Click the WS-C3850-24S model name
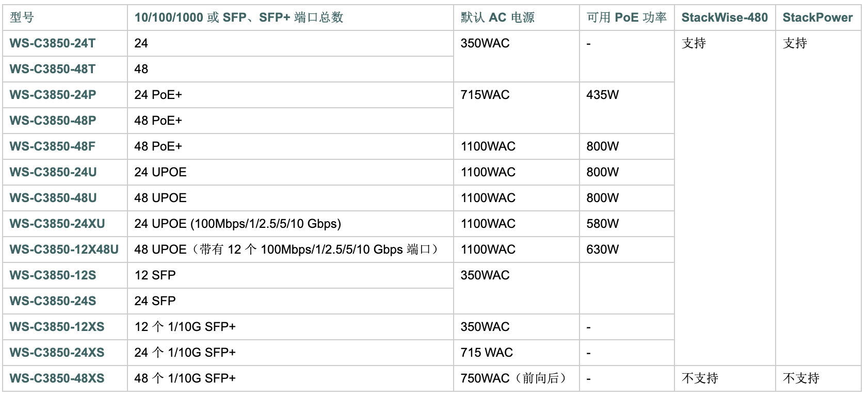 click(x=53, y=301)
